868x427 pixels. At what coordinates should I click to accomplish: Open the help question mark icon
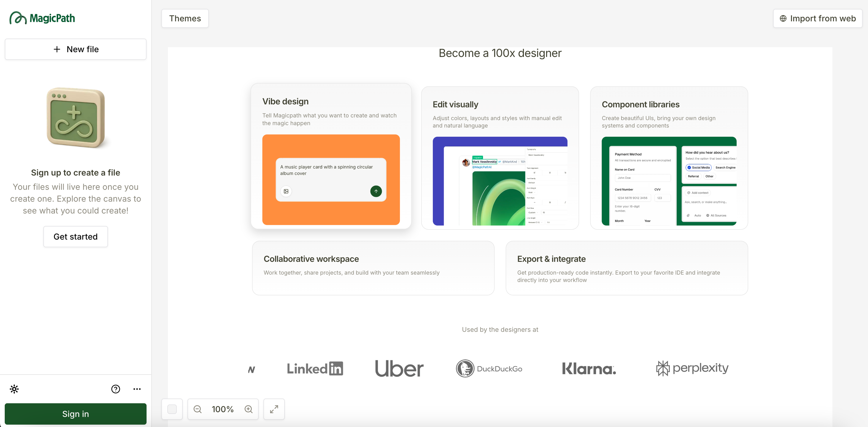[x=116, y=389]
